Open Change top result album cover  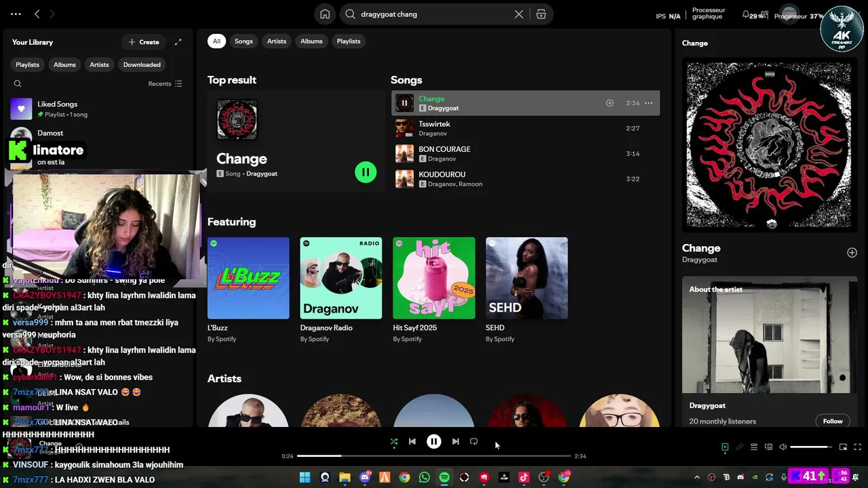[x=237, y=120]
